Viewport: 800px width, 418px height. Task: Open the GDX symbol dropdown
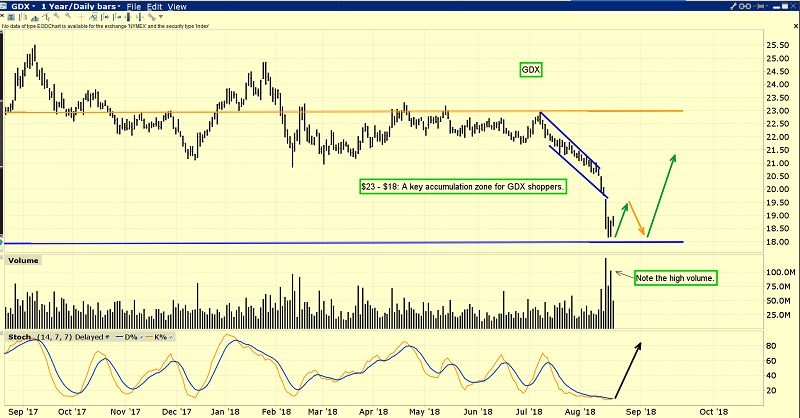23,6
